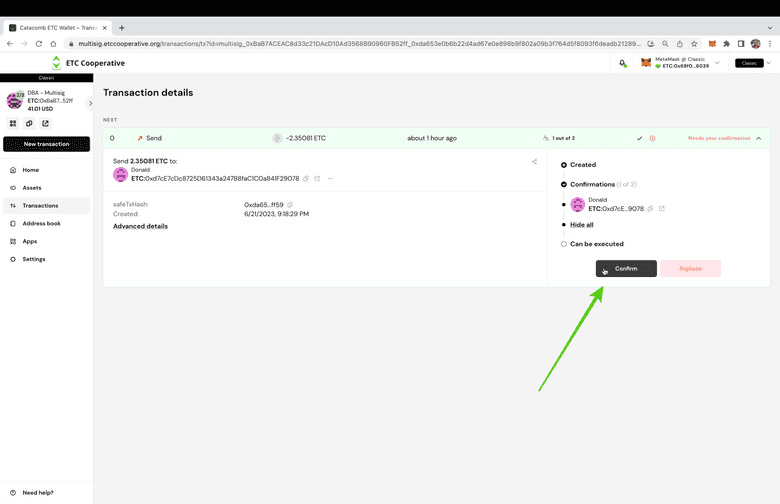This screenshot has height=504, width=780.
Task: Open the notifications bell icon
Action: [x=622, y=63]
